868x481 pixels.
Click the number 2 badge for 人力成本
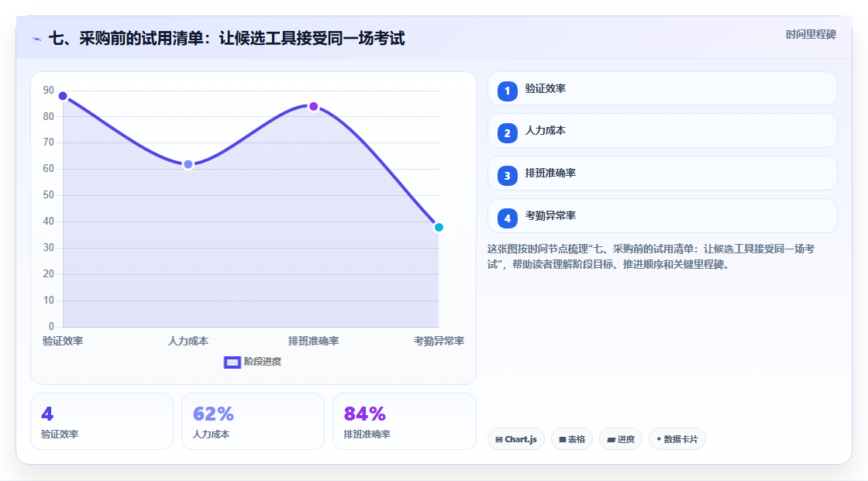tap(507, 133)
